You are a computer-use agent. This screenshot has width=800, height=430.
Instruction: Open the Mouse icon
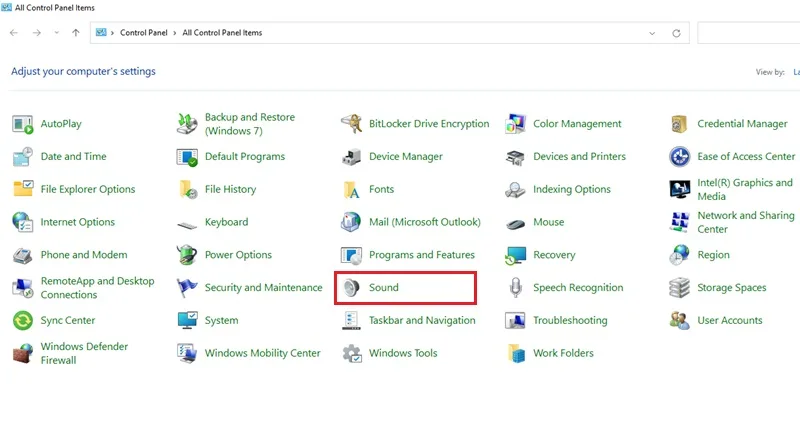[515, 223]
